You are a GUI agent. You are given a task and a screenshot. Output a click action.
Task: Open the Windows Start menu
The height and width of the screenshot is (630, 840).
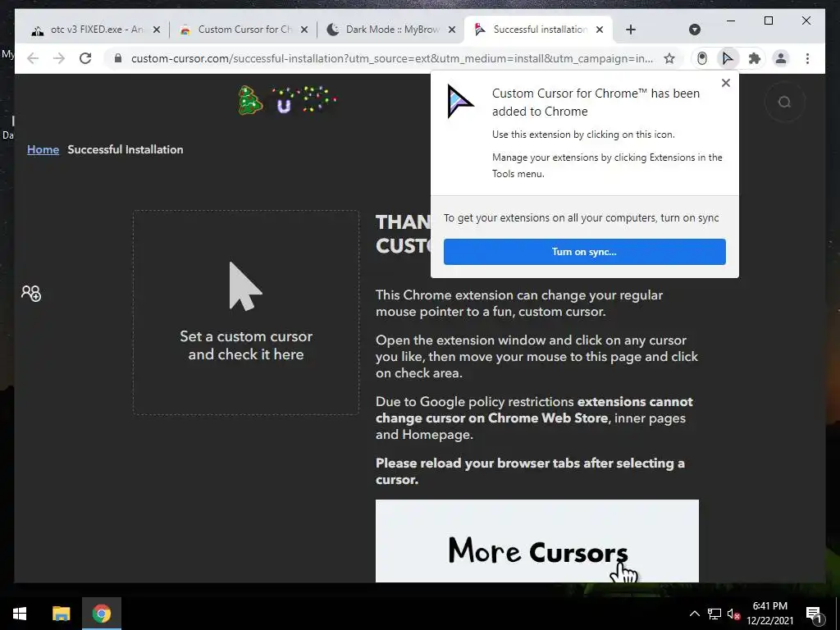pyautogui.click(x=20, y=614)
